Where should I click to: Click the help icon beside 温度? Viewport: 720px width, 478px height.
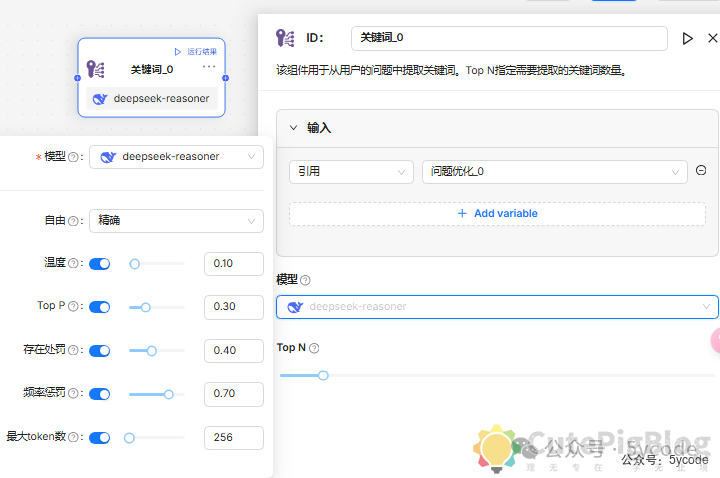pyautogui.click(x=73, y=263)
